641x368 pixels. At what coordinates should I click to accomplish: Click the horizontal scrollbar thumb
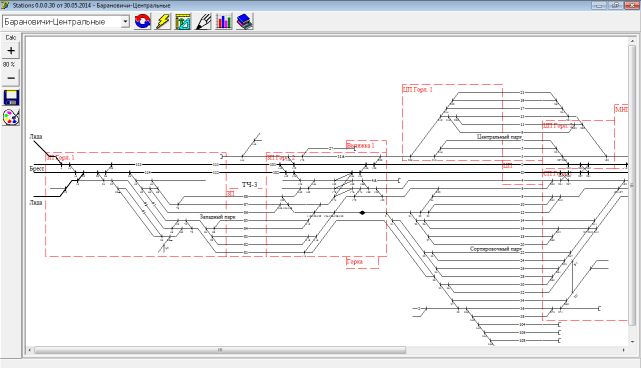(220, 350)
